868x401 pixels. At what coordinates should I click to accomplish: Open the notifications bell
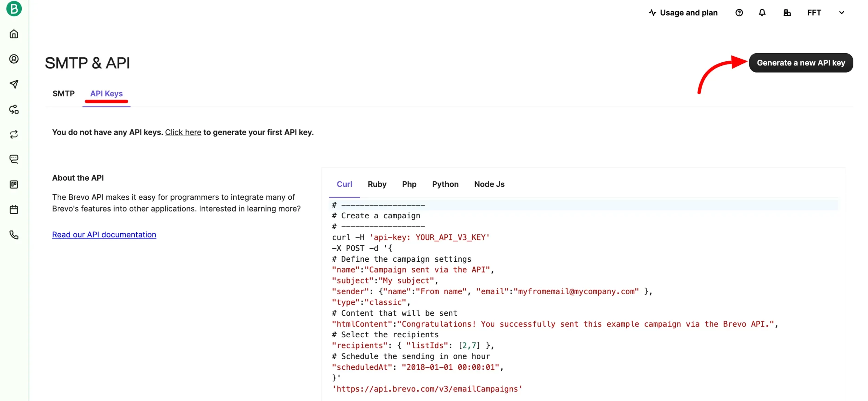click(x=762, y=13)
